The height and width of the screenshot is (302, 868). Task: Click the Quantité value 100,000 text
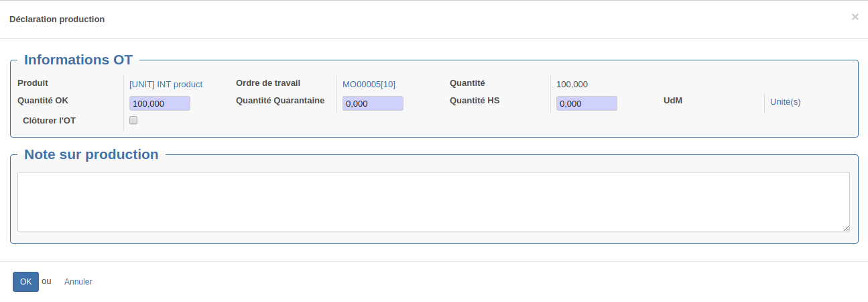[572, 84]
